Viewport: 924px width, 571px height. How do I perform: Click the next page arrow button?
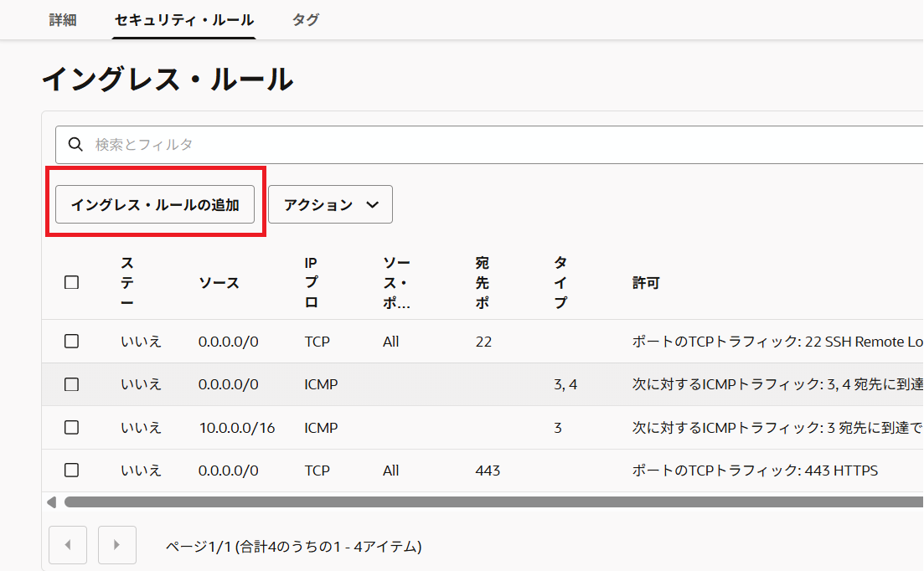[117, 545]
